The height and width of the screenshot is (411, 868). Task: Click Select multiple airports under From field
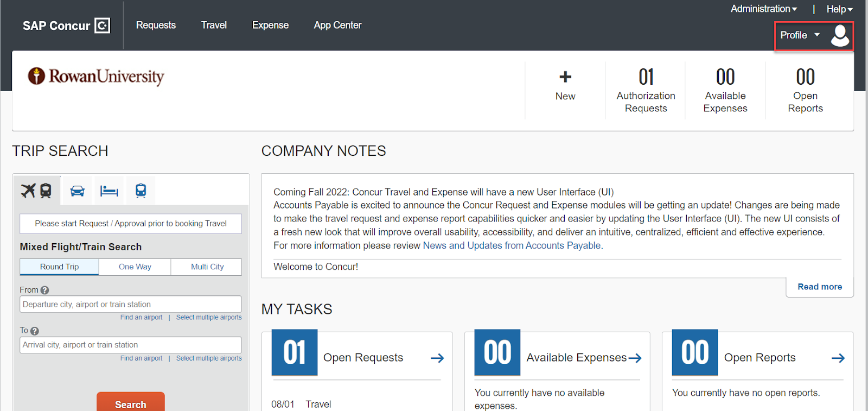pos(209,317)
